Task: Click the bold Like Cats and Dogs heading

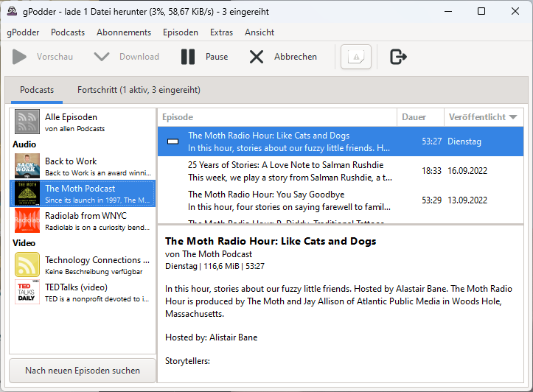Action: coord(271,241)
